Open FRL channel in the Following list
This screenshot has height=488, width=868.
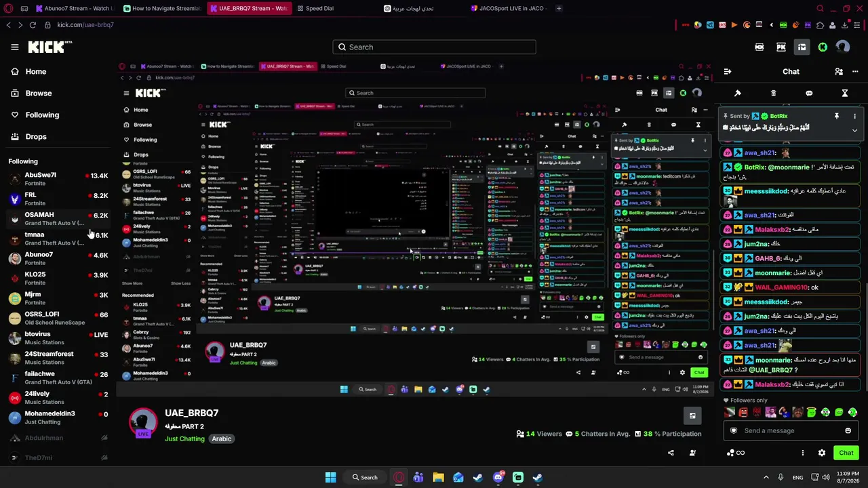(58, 199)
